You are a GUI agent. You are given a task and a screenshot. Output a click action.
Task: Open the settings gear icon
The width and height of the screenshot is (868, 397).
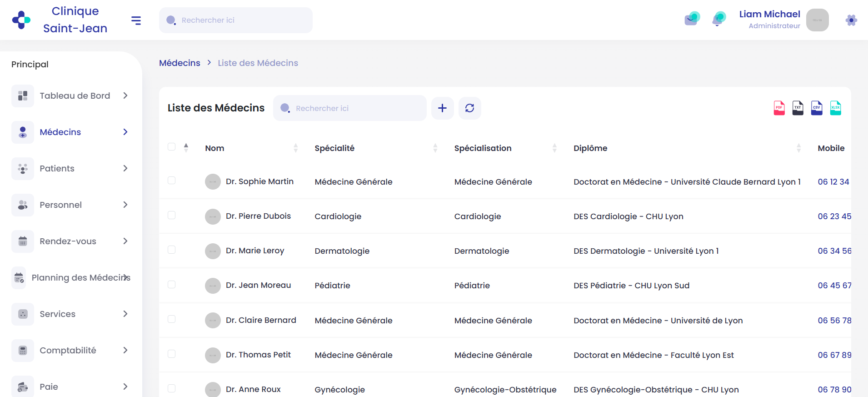click(851, 20)
